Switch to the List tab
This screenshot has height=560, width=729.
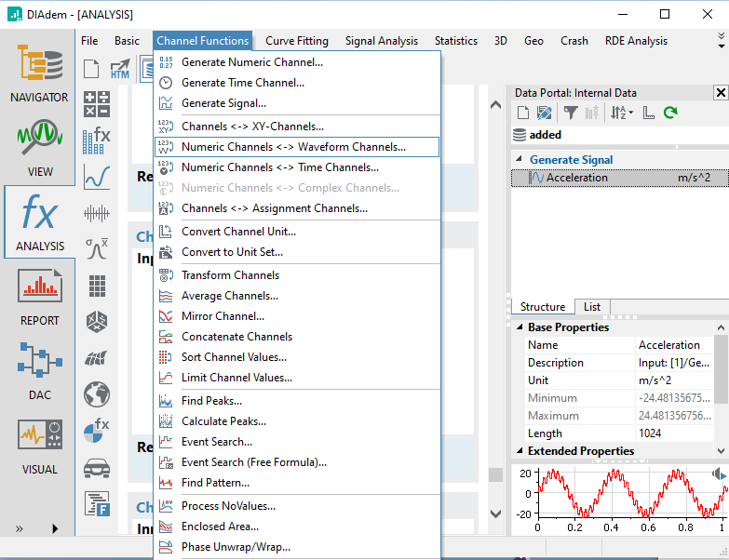click(x=591, y=307)
